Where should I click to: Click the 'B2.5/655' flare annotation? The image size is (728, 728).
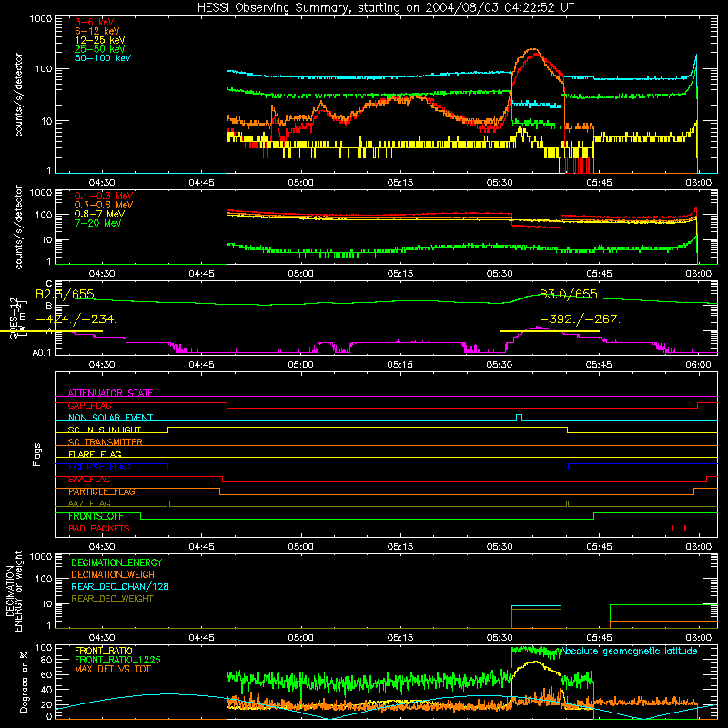pyautogui.click(x=65, y=294)
